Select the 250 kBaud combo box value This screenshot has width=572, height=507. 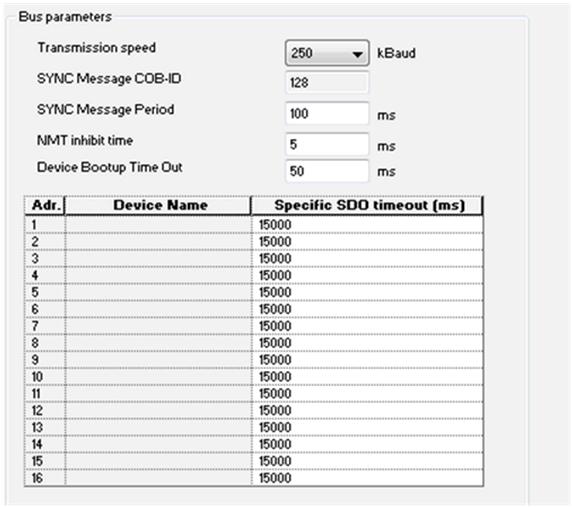pos(327,53)
